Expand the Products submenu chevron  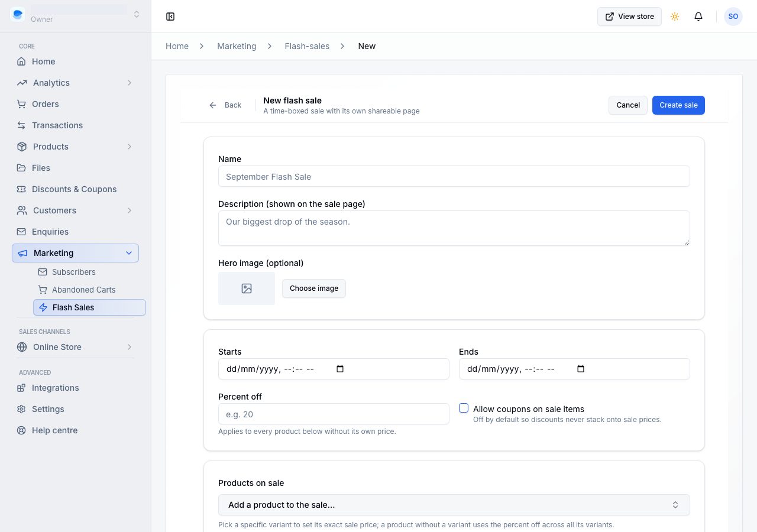(x=130, y=147)
